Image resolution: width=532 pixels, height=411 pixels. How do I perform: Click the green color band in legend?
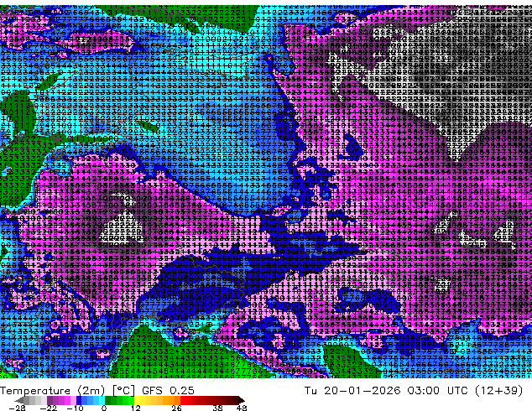tap(119, 400)
